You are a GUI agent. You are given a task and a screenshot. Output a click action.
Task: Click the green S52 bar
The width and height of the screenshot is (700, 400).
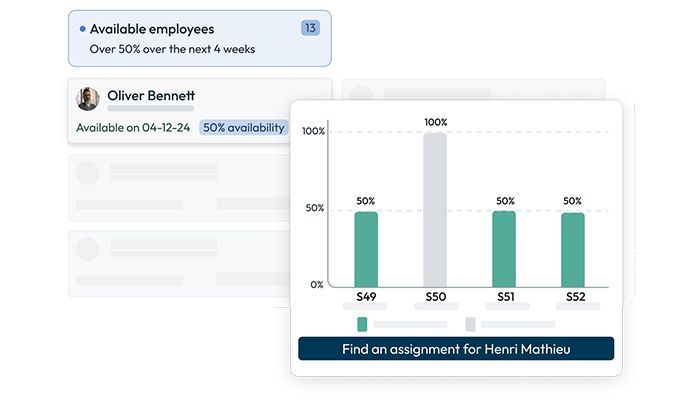click(x=573, y=249)
